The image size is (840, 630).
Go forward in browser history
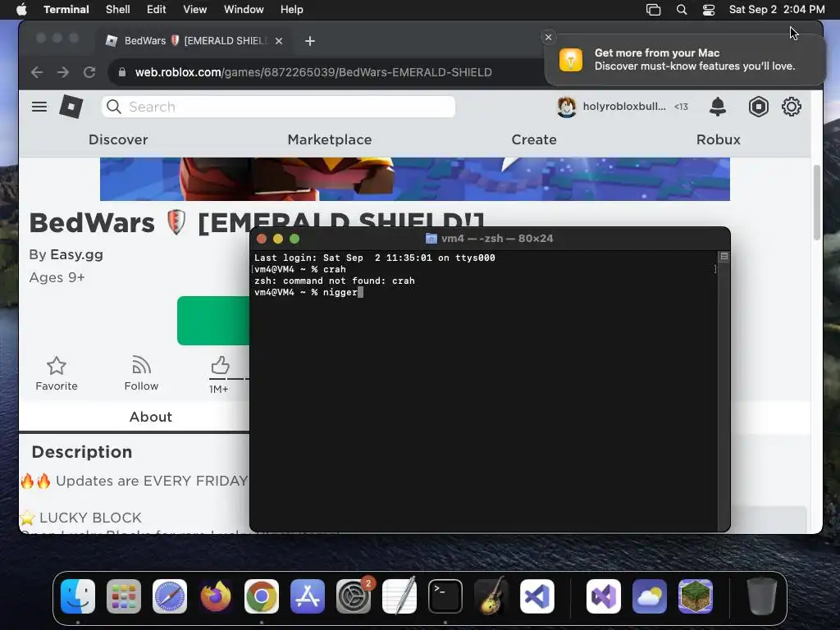(62, 72)
